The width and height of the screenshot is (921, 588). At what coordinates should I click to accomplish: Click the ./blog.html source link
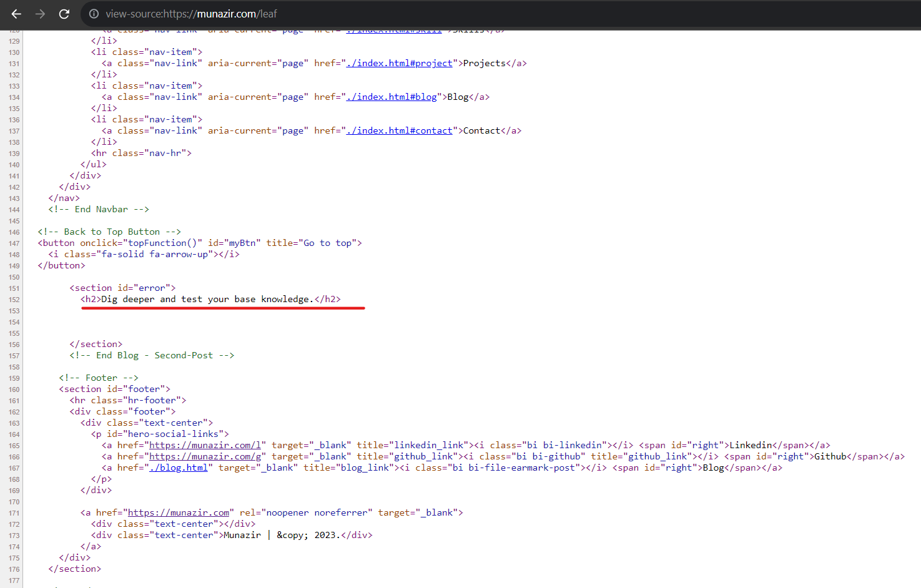pyautogui.click(x=179, y=467)
